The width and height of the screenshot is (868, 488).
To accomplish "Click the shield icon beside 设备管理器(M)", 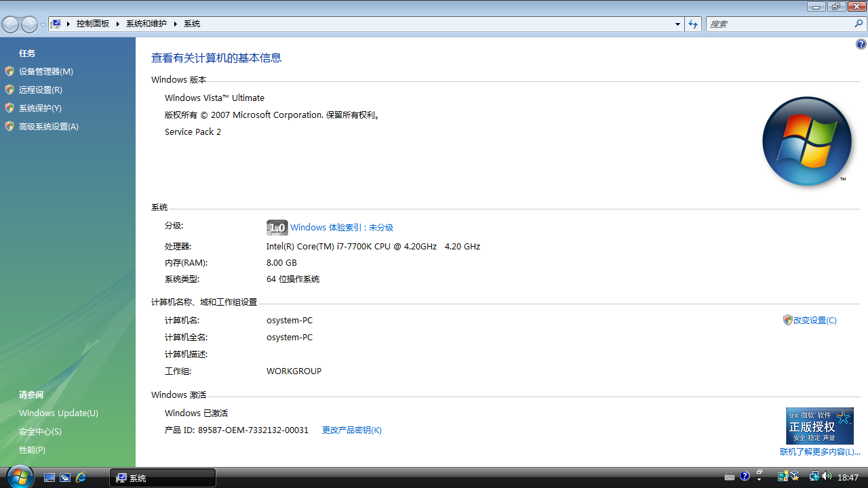I will (9, 71).
